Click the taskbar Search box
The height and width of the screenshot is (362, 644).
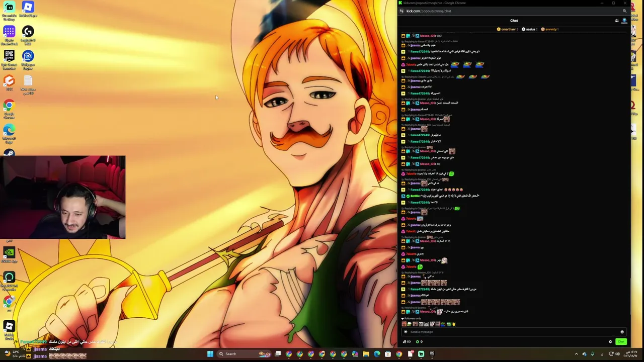tap(245, 354)
